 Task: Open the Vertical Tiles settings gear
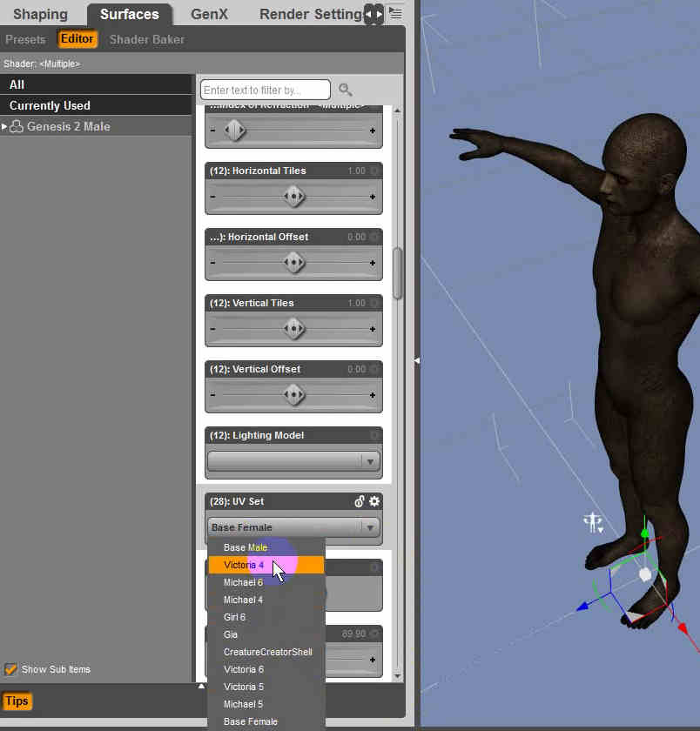pos(374,303)
